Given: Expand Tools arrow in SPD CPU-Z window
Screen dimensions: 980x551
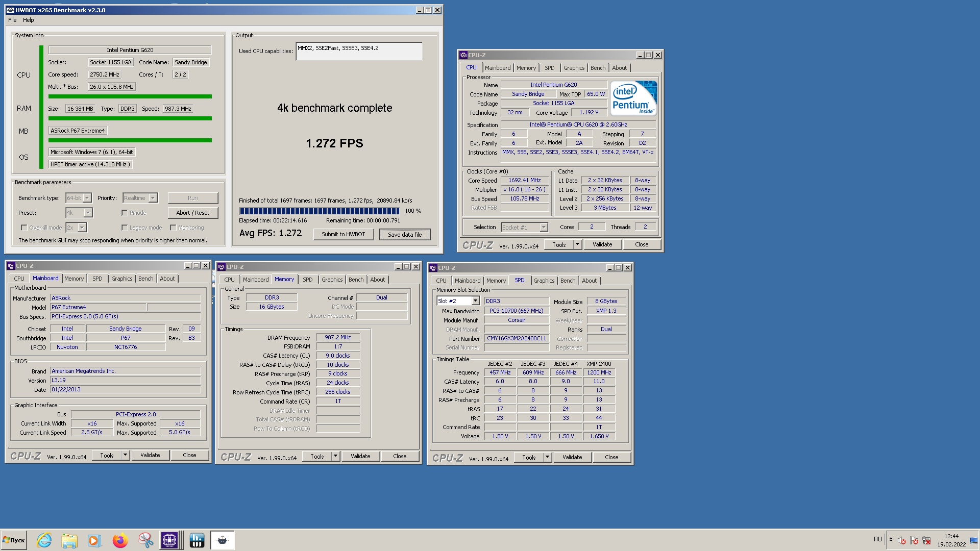Looking at the screenshot, I should [x=548, y=457].
